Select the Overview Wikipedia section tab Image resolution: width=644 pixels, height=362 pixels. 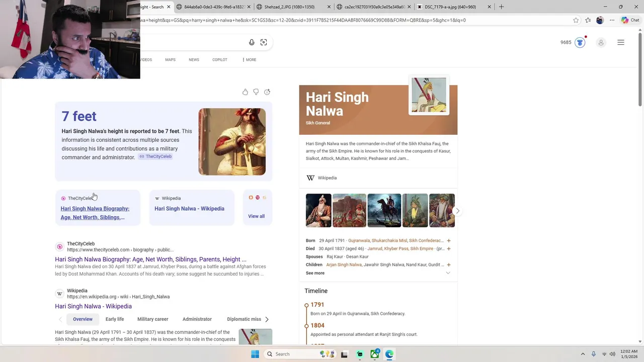[x=83, y=319]
